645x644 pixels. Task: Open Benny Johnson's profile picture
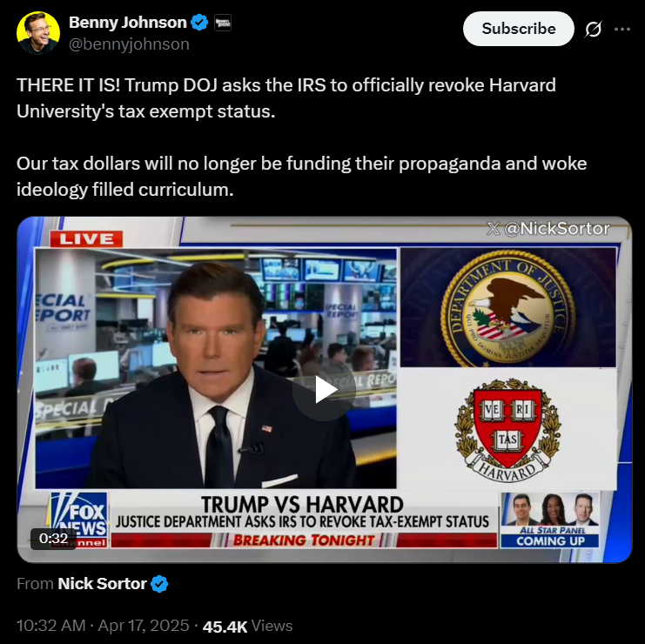click(38, 32)
